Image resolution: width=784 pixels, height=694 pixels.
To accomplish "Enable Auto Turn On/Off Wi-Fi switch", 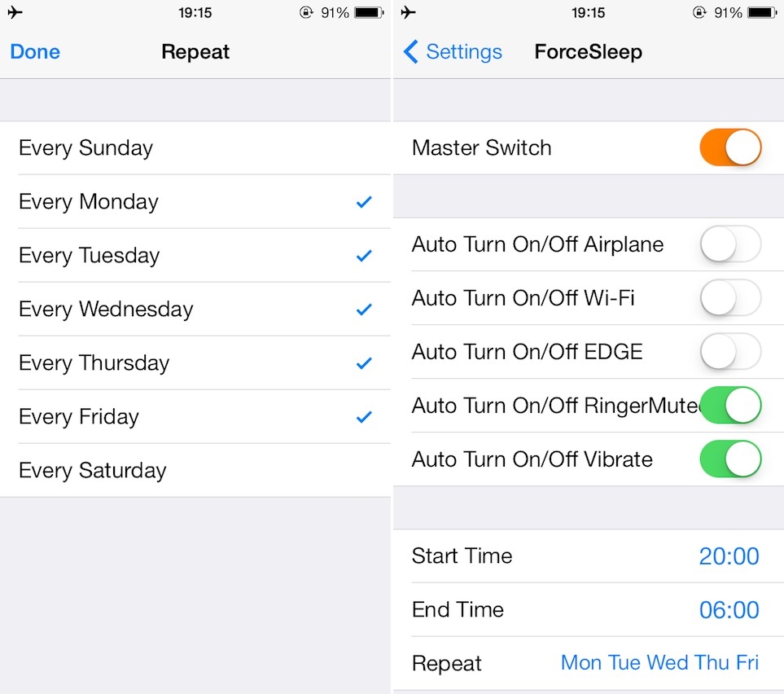I will (x=730, y=297).
